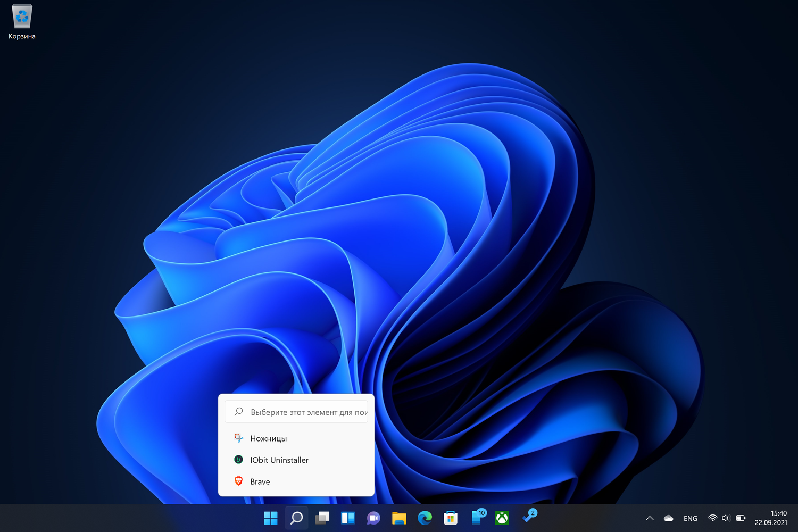This screenshot has width=798, height=532.
Task: Switch input language via ENG indicator
Action: tap(691, 518)
